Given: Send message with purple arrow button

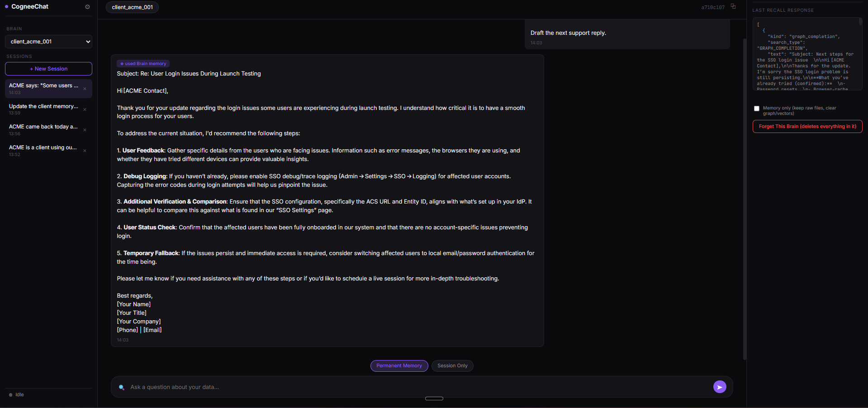Looking at the screenshot, I should [x=720, y=387].
